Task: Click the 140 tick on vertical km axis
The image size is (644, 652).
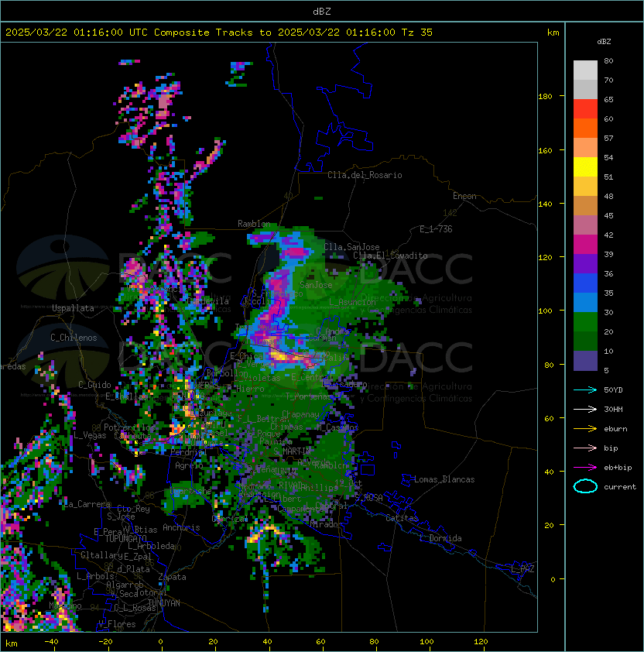Action: tap(546, 204)
